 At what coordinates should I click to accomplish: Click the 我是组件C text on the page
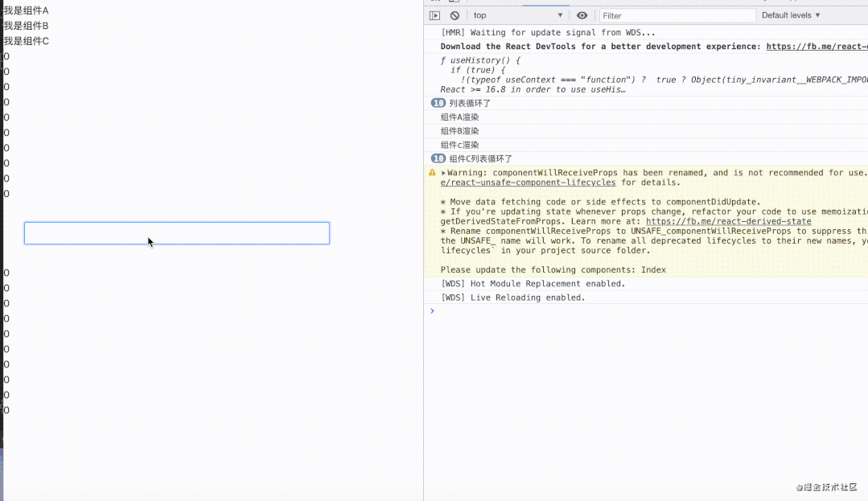(26, 41)
